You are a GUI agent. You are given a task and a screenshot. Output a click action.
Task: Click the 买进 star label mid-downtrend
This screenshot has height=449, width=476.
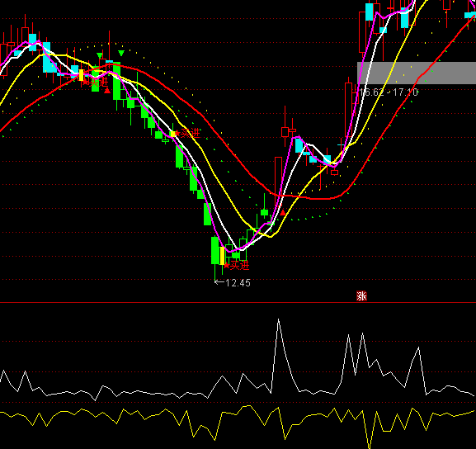pos(187,133)
